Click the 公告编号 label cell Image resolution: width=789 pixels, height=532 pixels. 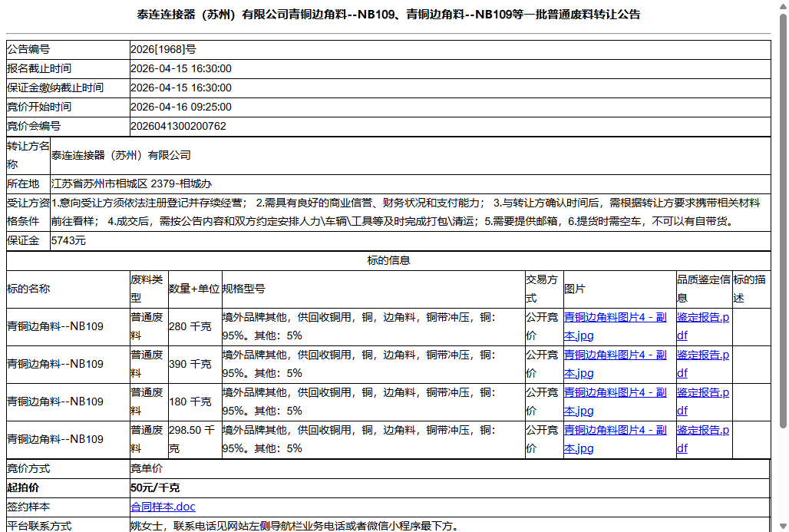tap(68, 49)
